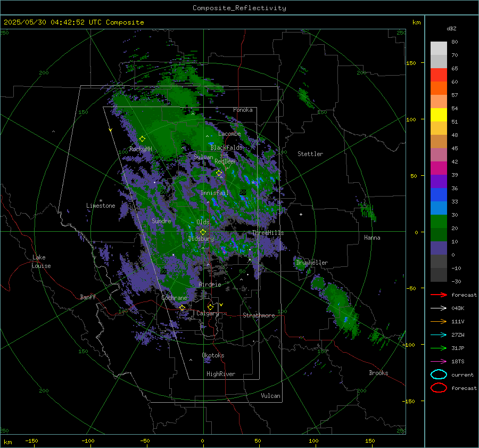479x448 pixels.
Task: Click the Limestone label
Action: pos(101,206)
